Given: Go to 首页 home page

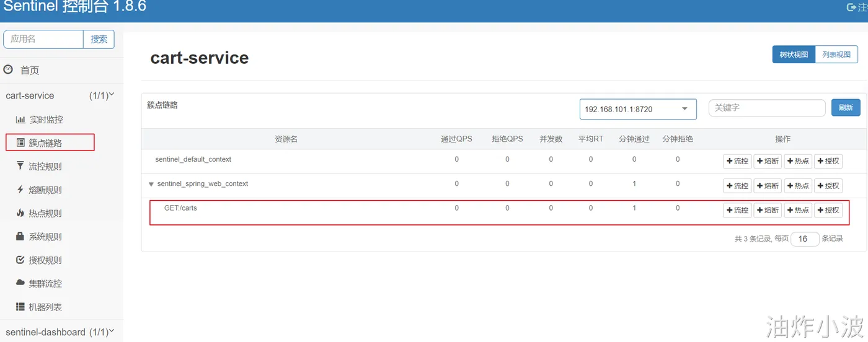Looking at the screenshot, I should coord(30,71).
